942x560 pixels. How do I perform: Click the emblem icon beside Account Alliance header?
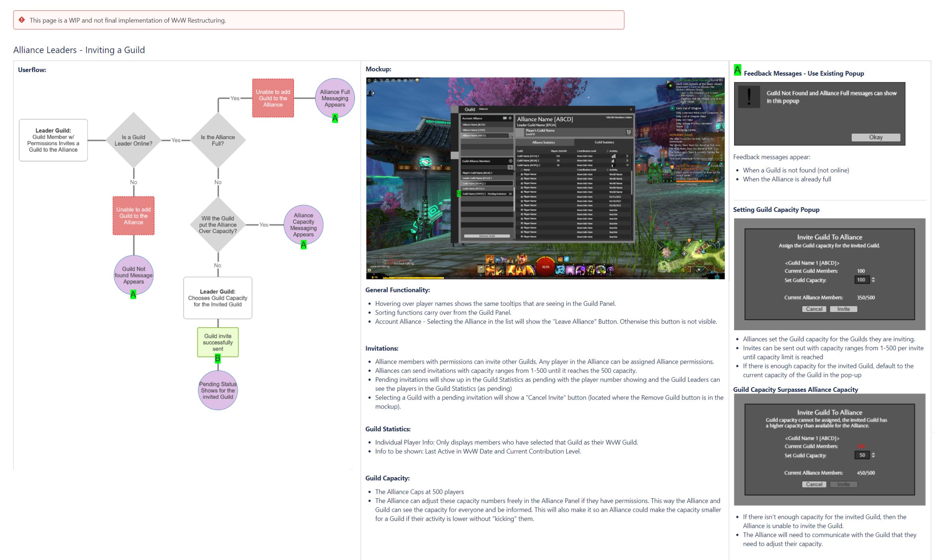[505, 118]
